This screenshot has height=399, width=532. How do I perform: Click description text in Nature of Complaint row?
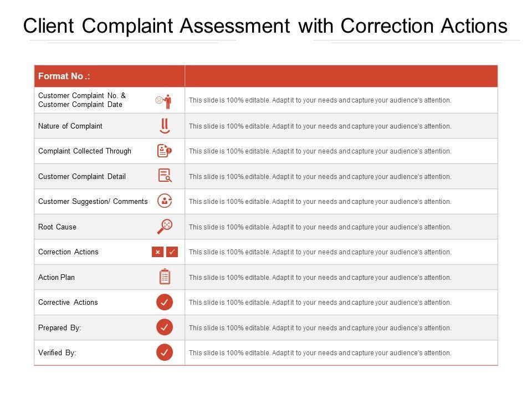(320, 126)
